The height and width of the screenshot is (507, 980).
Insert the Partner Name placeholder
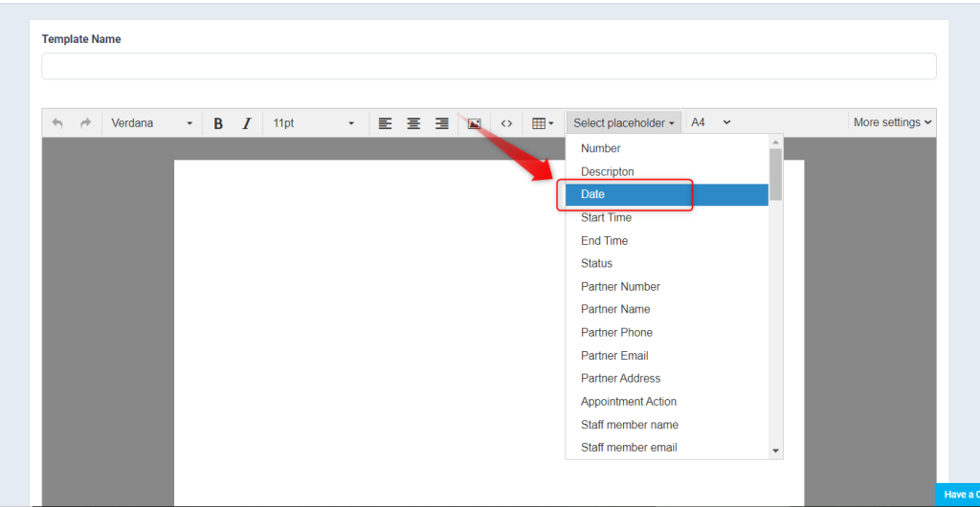[x=667, y=309]
